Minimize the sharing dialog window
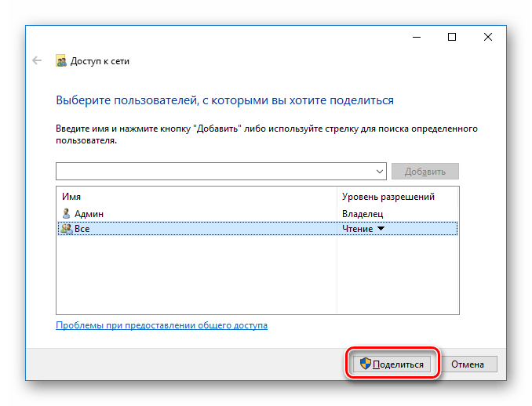532x406 pixels. point(417,37)
